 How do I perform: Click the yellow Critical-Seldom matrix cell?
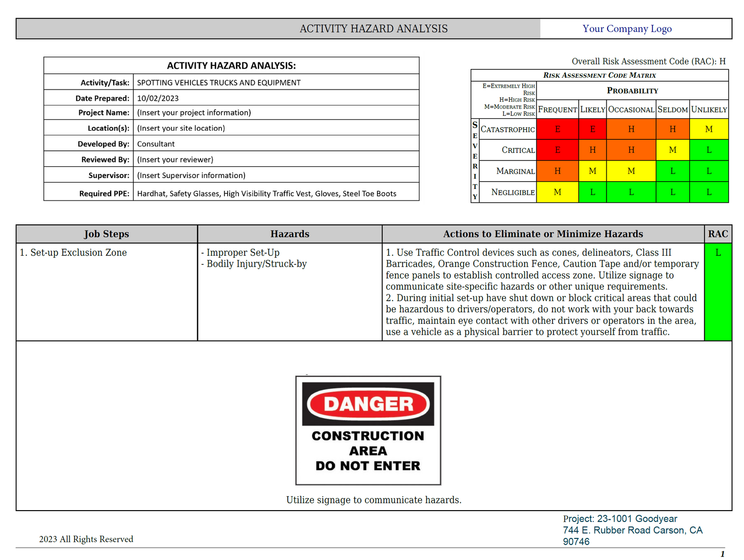pos(672,150)
